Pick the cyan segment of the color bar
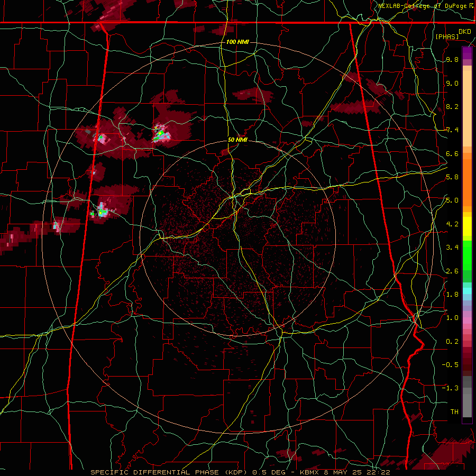 coord(467,291)
